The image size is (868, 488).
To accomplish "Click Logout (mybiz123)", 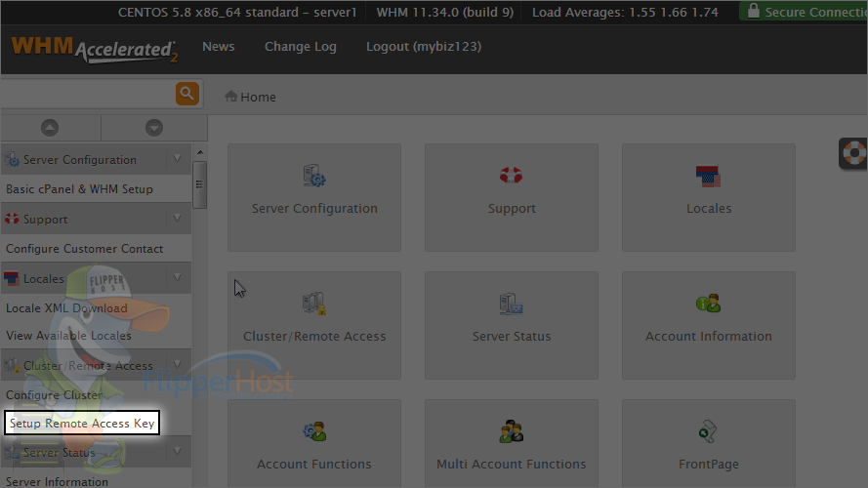I will (x=424, y=47).
